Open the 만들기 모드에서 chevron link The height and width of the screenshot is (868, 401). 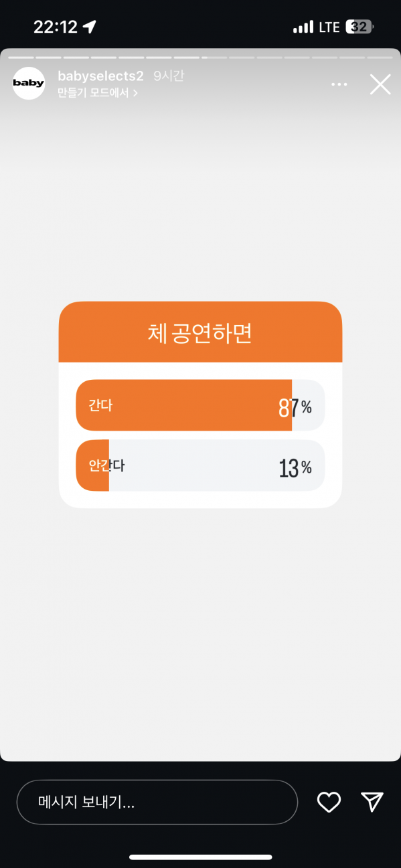point(98,93)
